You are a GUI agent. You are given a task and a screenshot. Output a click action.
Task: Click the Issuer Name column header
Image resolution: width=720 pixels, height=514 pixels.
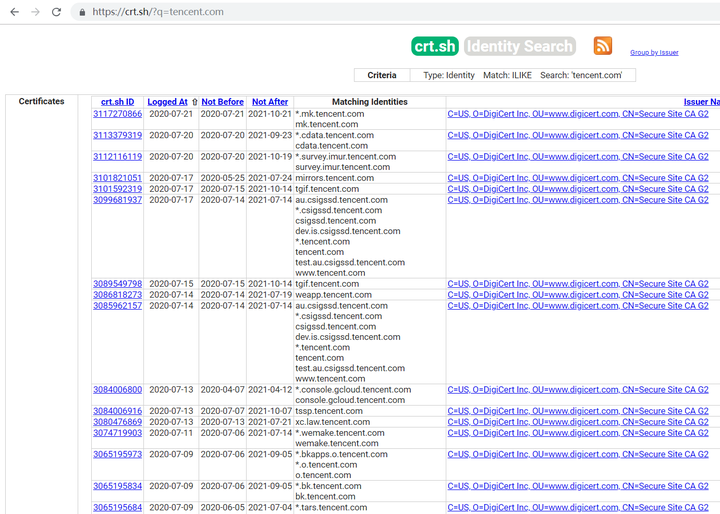(x=701, y=102)
